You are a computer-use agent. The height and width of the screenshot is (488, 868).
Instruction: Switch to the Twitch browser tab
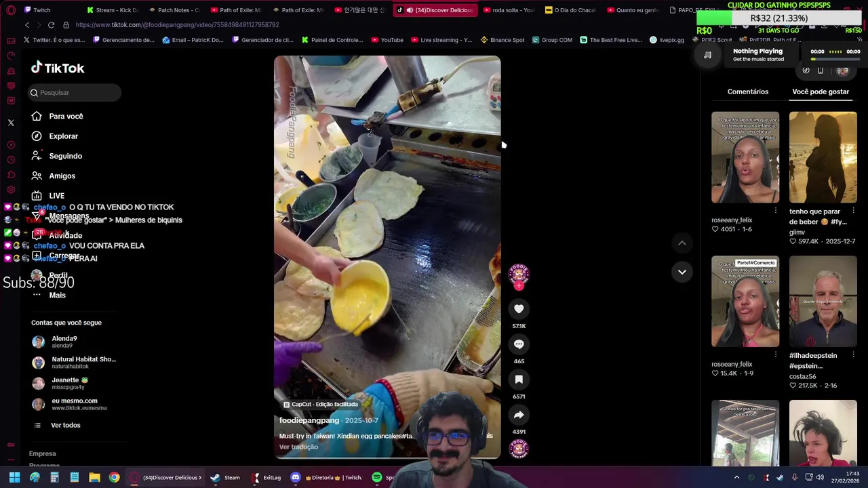(42, 10)
